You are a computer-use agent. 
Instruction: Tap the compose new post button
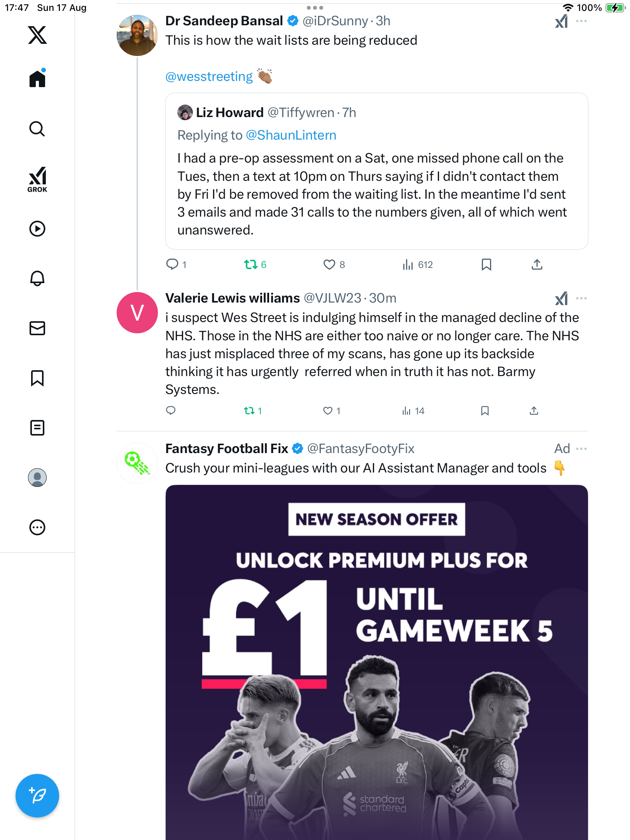click(x=37, y=796)
